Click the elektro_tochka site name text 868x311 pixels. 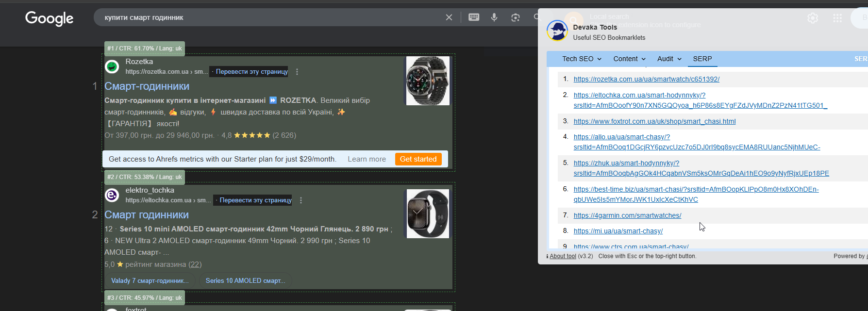150,190
